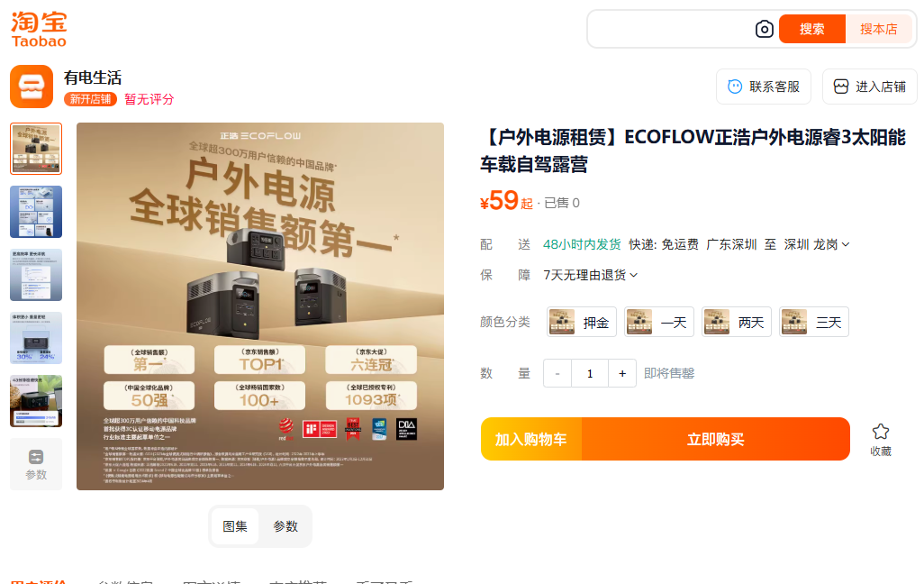Image resolution: width=924 pixels, height=584 pixels.
Task: Increase quantity with plus button
Action: click(x=621, y=373)
